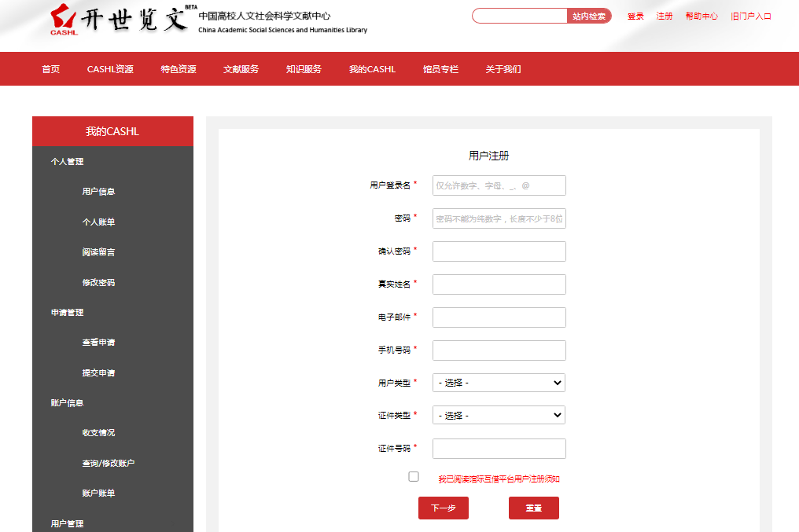Image resolution: width=799 pixels, height=532 pixels.
Task: Select 账户信息 sidebar section
Action: [68, 402]
